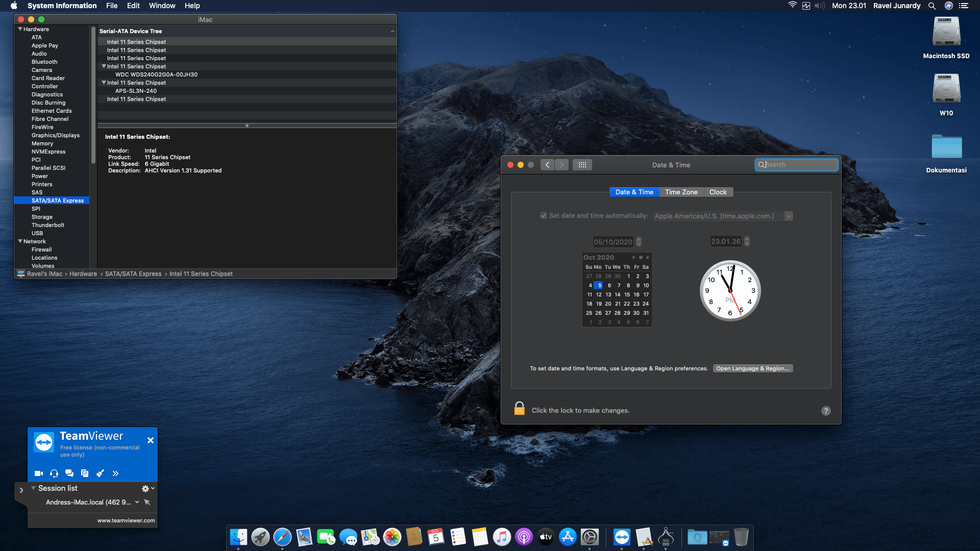Collapse chipset row above APS-SL3N-240
The width and height of the screenshot is (980, 551).
(104, 83)
